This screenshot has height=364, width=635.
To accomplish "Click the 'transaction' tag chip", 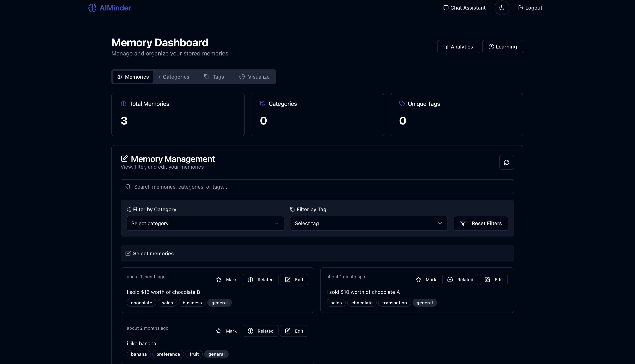I will click(394, 303).
